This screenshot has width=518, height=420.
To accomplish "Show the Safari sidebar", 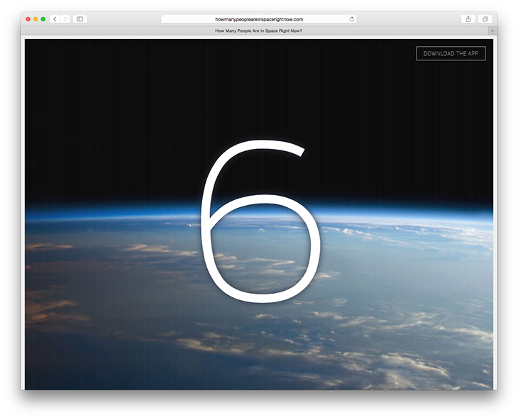I will (80, 19).
